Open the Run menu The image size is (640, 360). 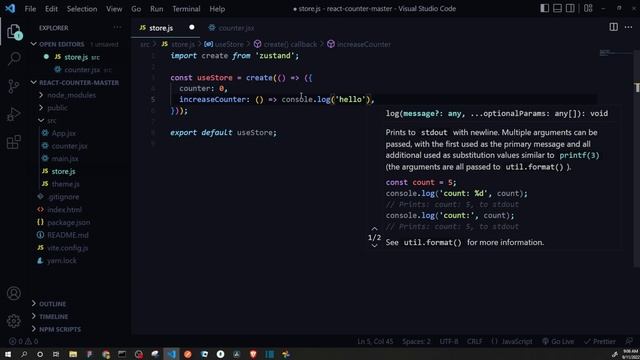[156, 9]
